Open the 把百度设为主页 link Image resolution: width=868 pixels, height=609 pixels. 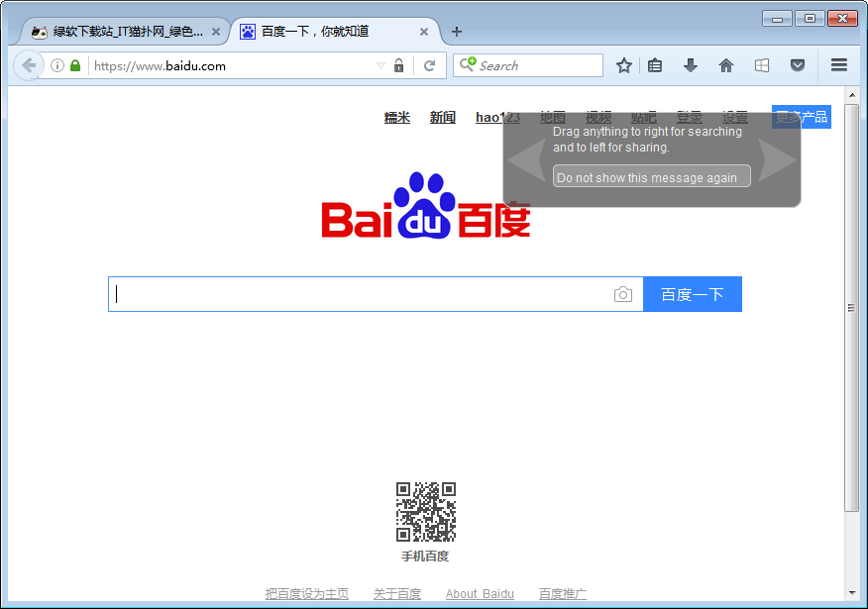pos(307,594)
